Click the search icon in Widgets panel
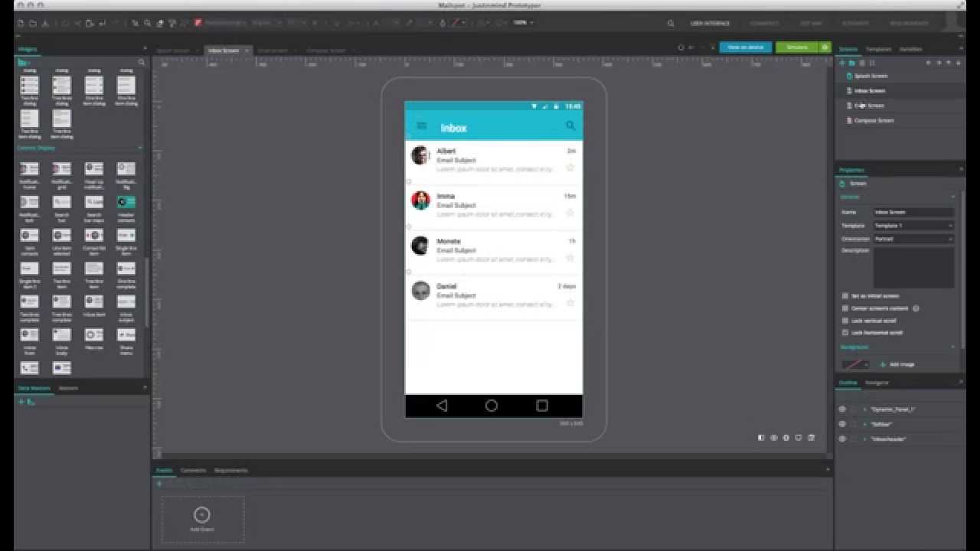This screenshot has height=551, width=980. tap(142, 63)
